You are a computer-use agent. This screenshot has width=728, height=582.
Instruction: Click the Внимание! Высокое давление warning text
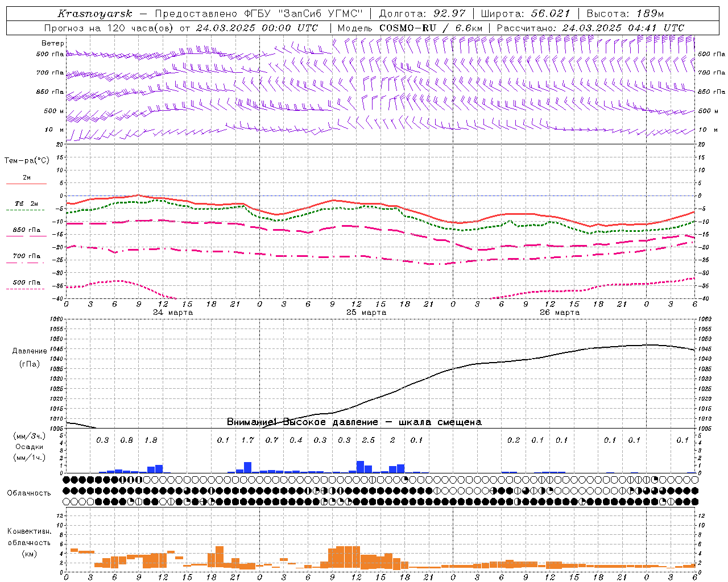pos(354,422)
